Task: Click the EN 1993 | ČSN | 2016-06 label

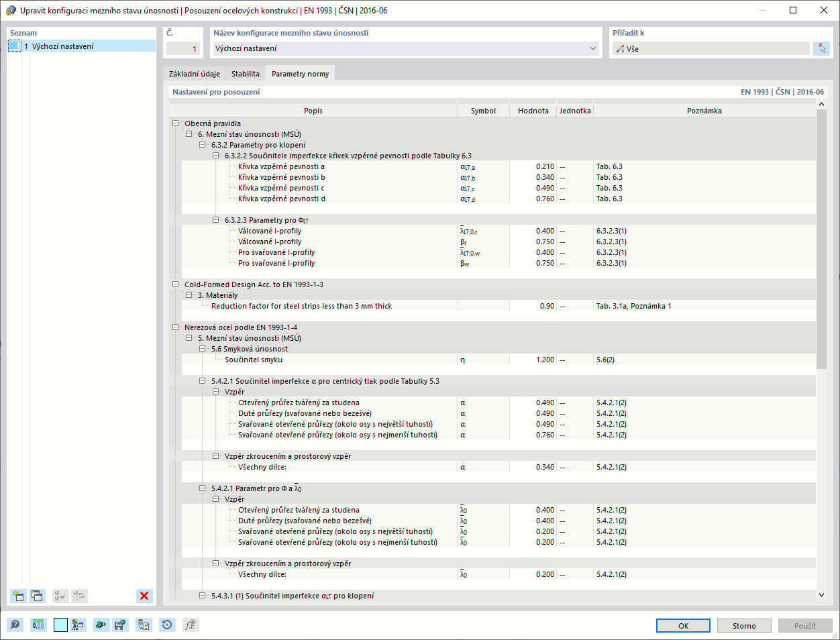Action: [782, 92]
